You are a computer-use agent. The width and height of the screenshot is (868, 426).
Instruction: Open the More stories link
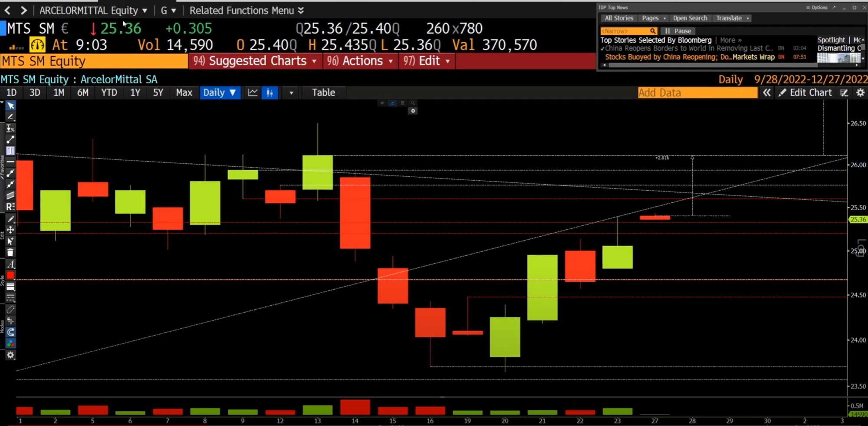[731, 40]
